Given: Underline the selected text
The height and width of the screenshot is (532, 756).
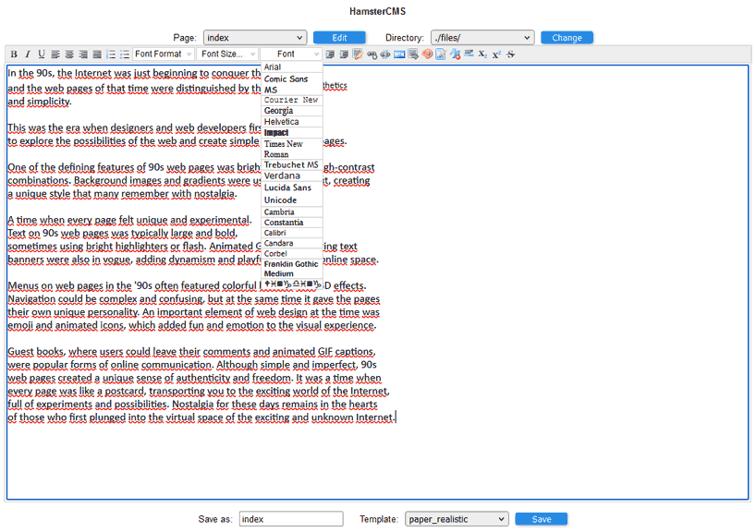Looking at the screenshot, I should point(42,54).
